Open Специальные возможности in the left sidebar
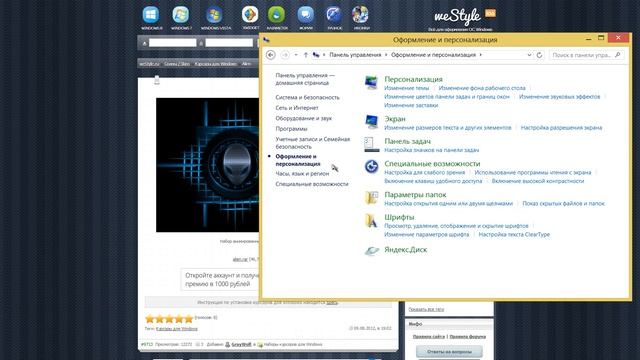 312,184
